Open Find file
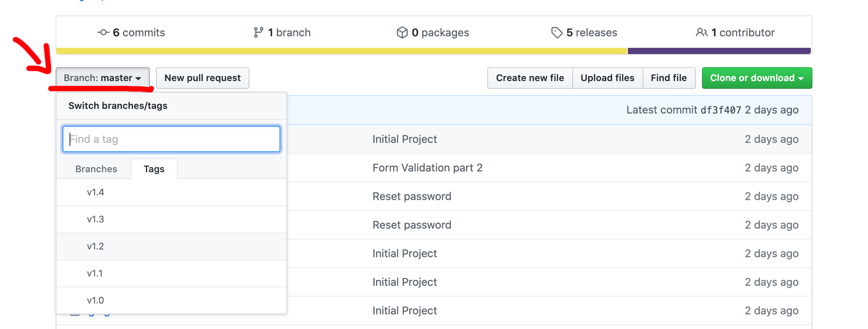The height and width of the screenshot is (329, 868). [669, 78]
